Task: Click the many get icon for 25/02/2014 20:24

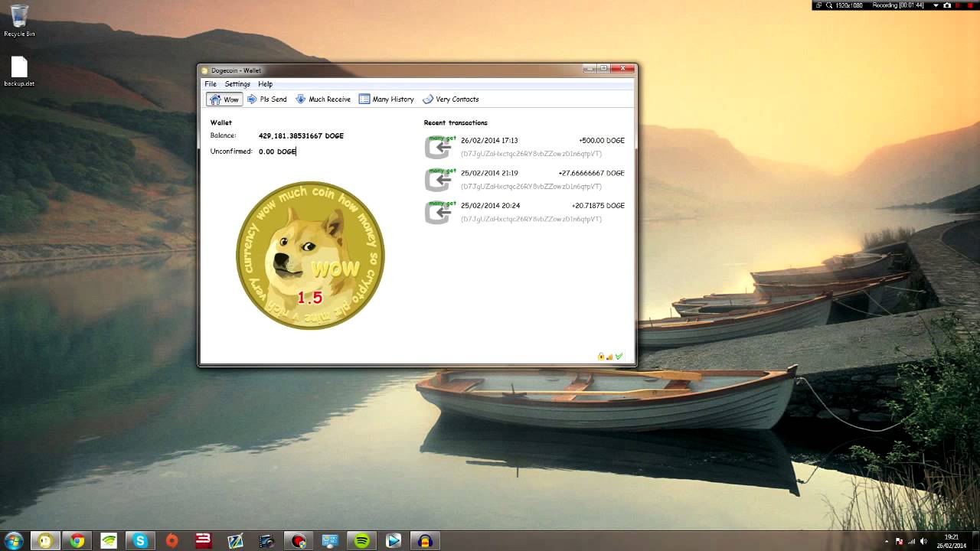Action: click(440, 213)
